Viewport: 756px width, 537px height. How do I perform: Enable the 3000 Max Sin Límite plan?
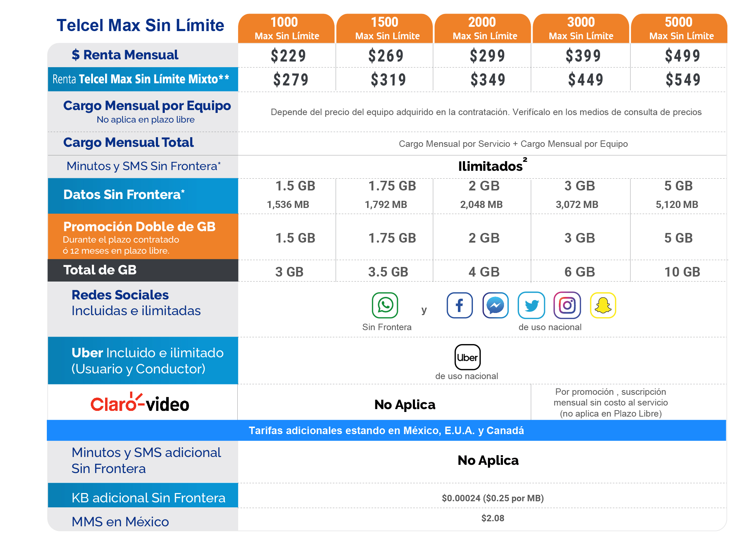point(580,28)
